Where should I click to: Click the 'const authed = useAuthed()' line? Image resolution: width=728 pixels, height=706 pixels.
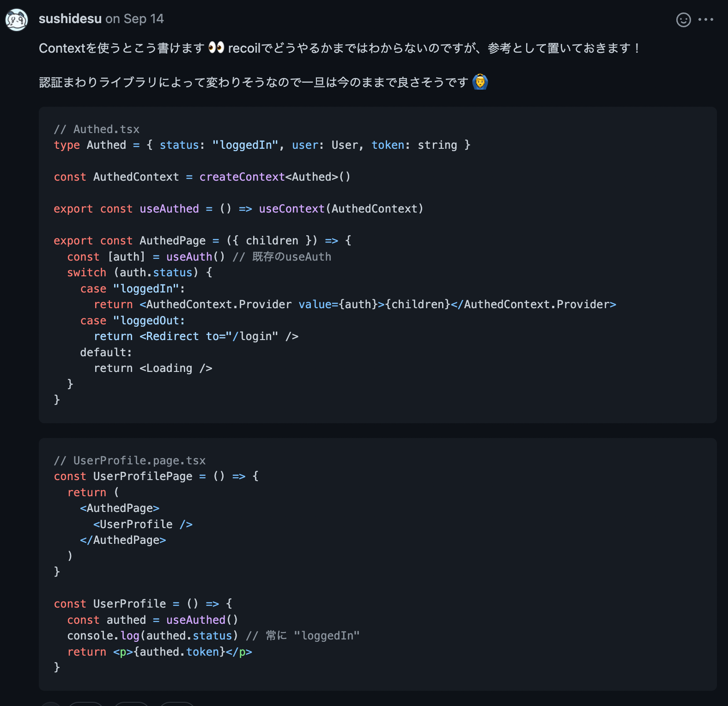coord(152,620)
